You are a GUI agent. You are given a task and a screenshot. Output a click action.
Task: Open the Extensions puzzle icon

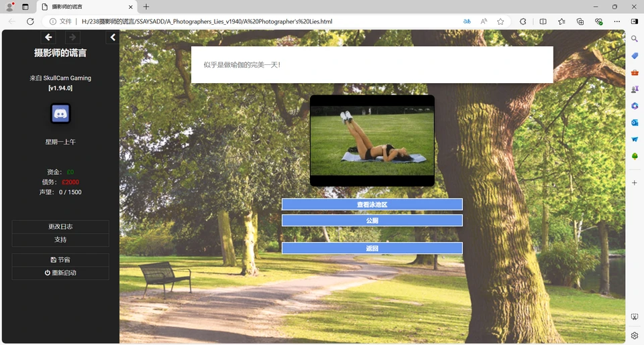523,21
